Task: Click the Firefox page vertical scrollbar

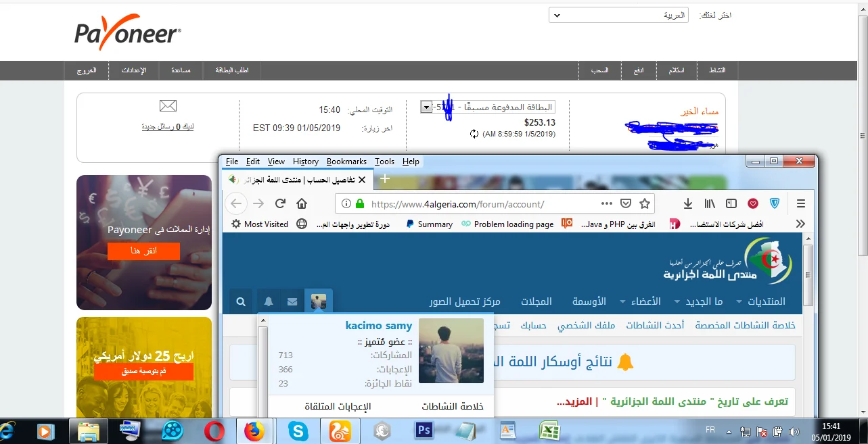Action: (808, 274)
